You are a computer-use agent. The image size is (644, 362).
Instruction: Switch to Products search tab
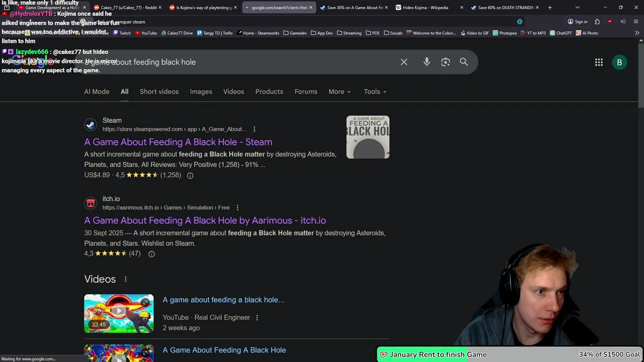point(269,92)
